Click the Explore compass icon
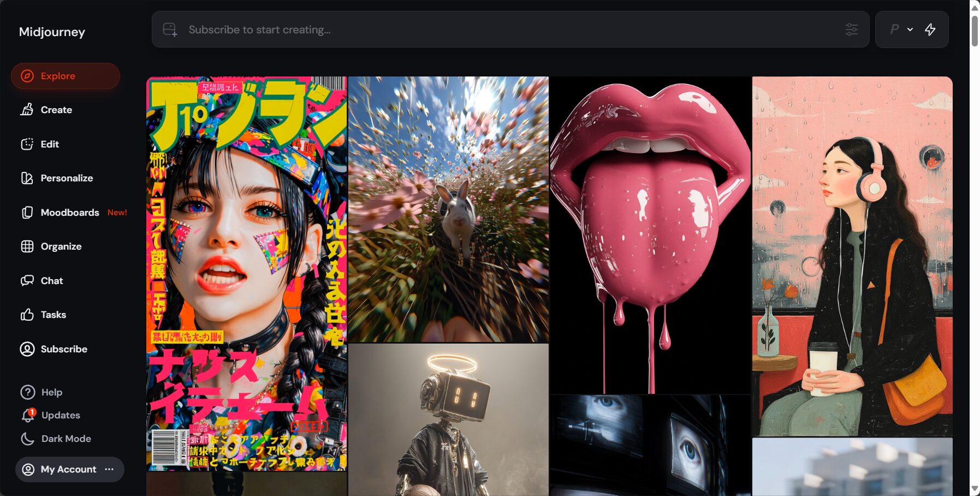The height and width of the screenshot is (496, 980). [x=27, y=76]
